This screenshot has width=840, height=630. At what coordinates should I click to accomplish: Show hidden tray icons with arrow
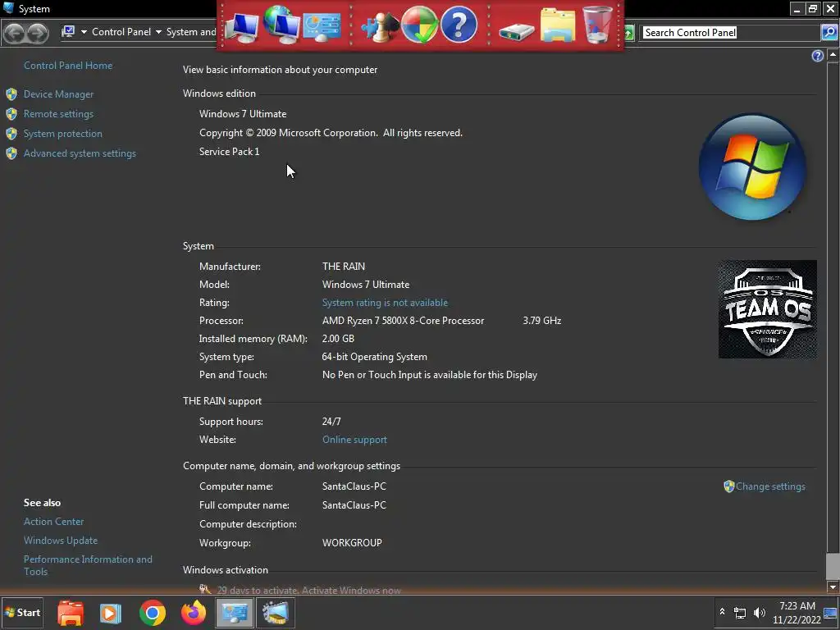coord(722,612)
